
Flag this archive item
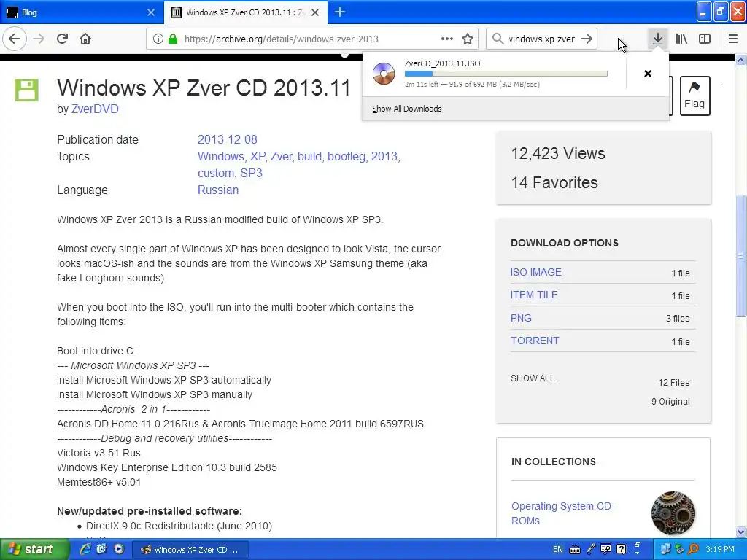point(694,96)
